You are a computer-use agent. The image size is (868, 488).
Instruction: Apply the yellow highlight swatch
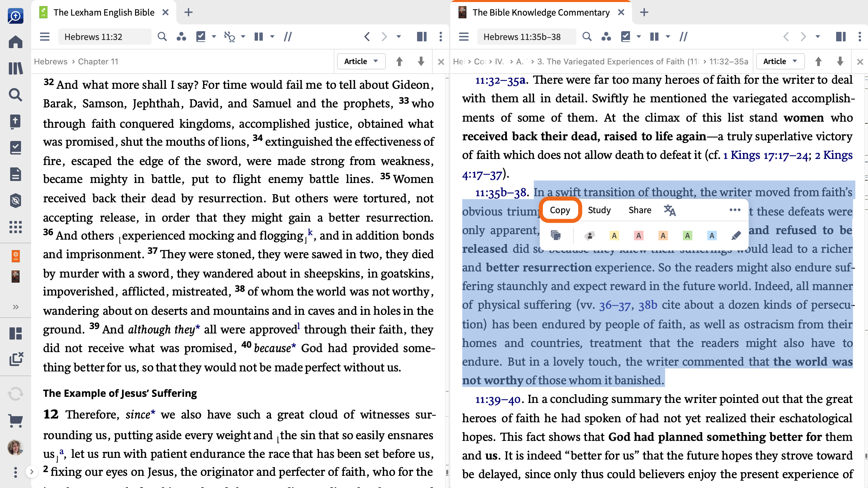614,236
